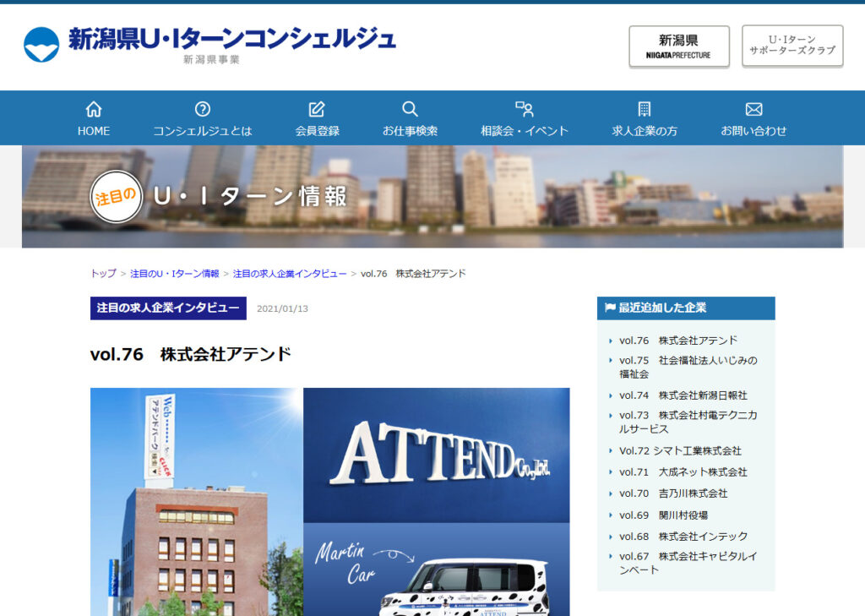Open お問い合わせ menu item
The height and width of the screenshot is (616, 865).
click(753, 118)
